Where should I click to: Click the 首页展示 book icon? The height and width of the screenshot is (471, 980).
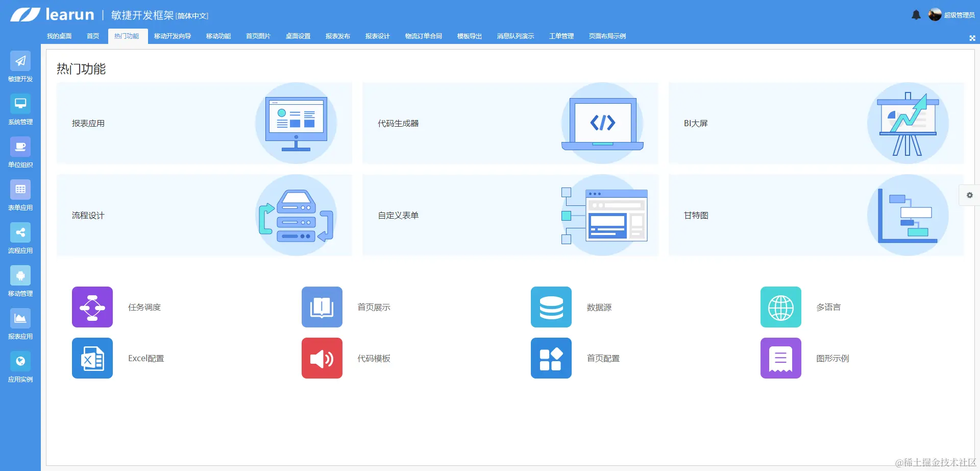(322, 307)
